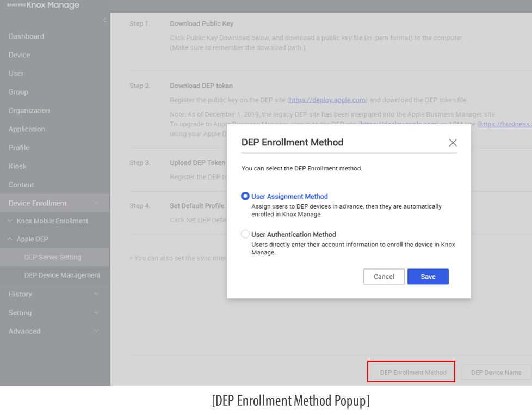Close the DEP Enrollment Method popup
Image resolution: width=532 pixels, height=415 pixels.
(453, 143)
